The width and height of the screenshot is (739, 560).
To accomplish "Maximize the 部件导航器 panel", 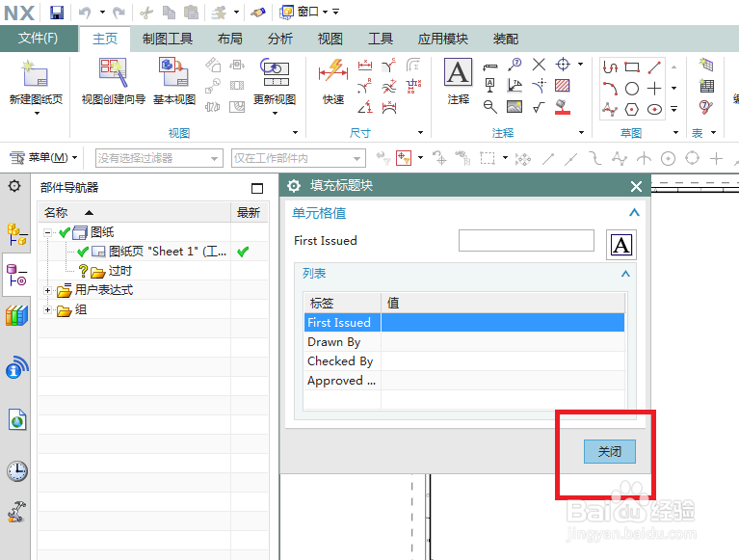I will [257, 188].
